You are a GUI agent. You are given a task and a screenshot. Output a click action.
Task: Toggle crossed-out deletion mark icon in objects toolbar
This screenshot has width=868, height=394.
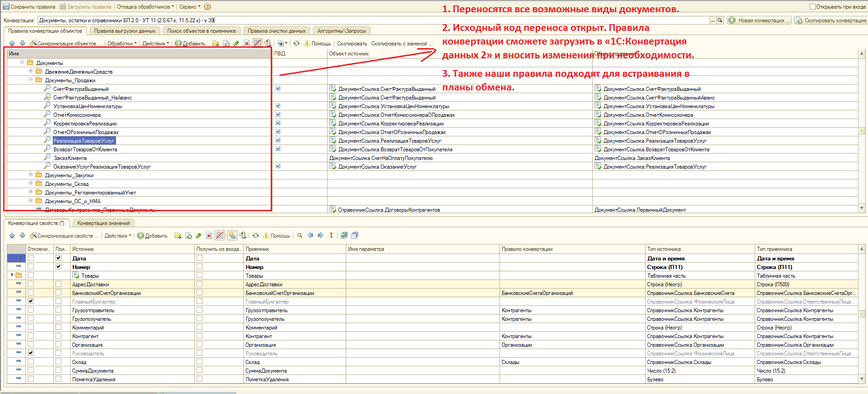[x=257, y=44]
